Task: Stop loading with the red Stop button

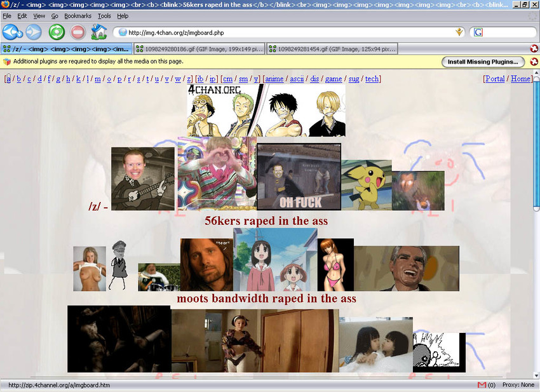Action: pos(78,32)
